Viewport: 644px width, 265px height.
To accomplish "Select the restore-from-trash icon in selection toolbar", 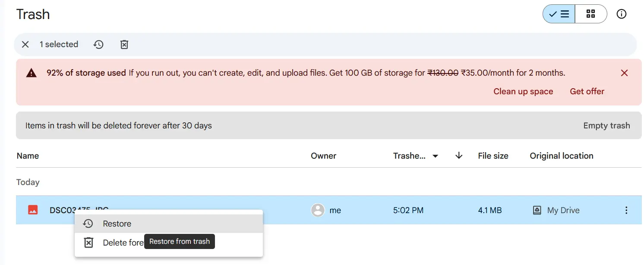I will tap(98, 44).
